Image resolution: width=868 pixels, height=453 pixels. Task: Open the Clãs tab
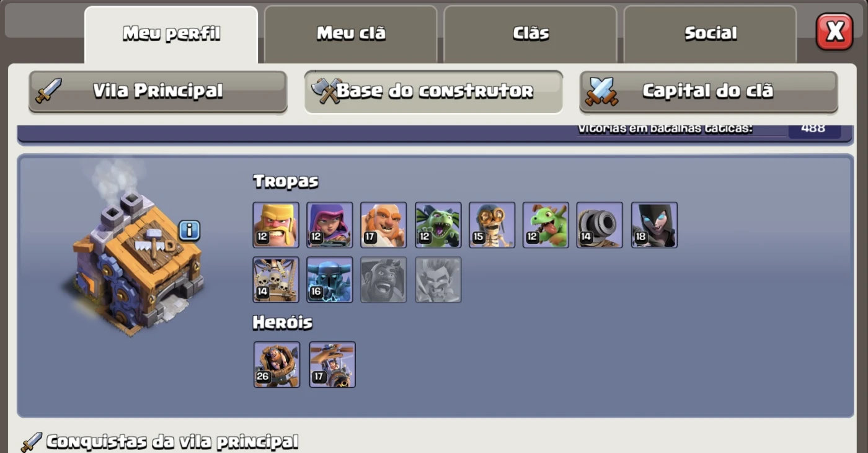click(531, 34)
